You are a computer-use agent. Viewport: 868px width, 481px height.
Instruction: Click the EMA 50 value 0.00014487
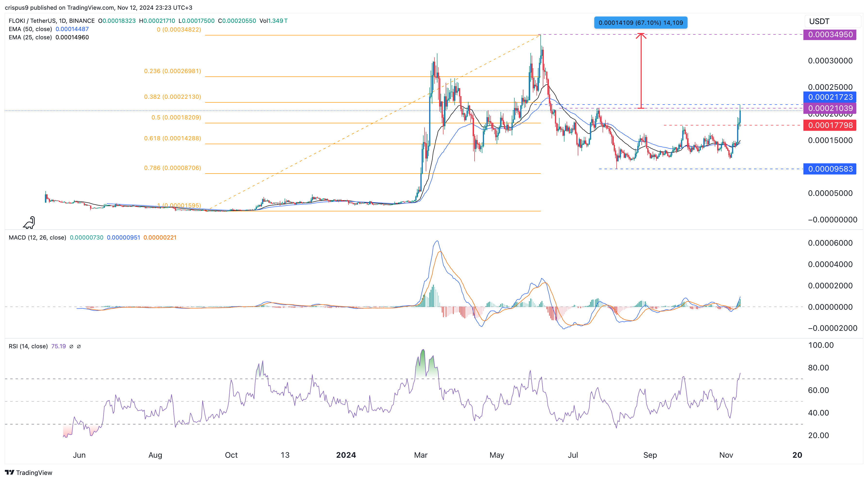tap(72, 29)
